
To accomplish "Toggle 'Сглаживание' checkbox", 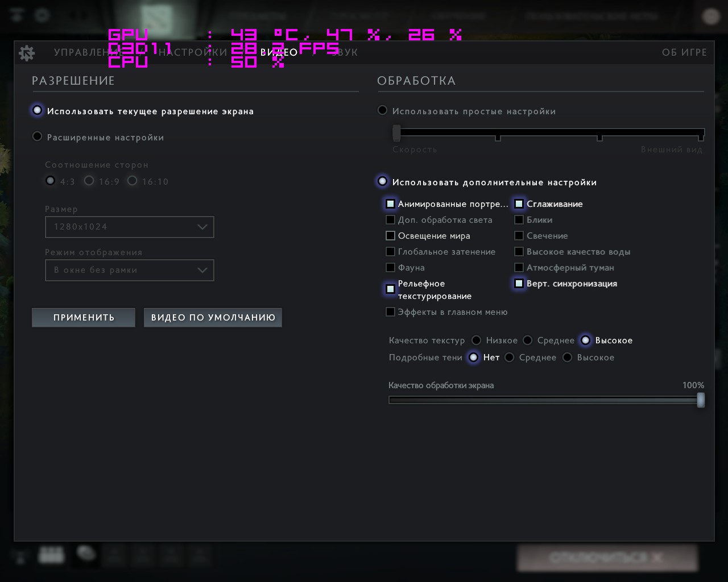I will pos(519,203).
